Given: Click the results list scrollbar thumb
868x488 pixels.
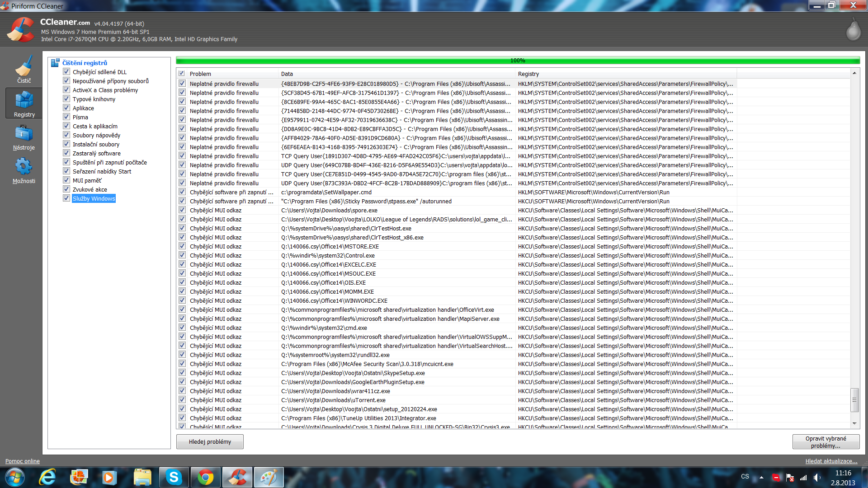Looking at the screenshot, I should click(854, 400).
